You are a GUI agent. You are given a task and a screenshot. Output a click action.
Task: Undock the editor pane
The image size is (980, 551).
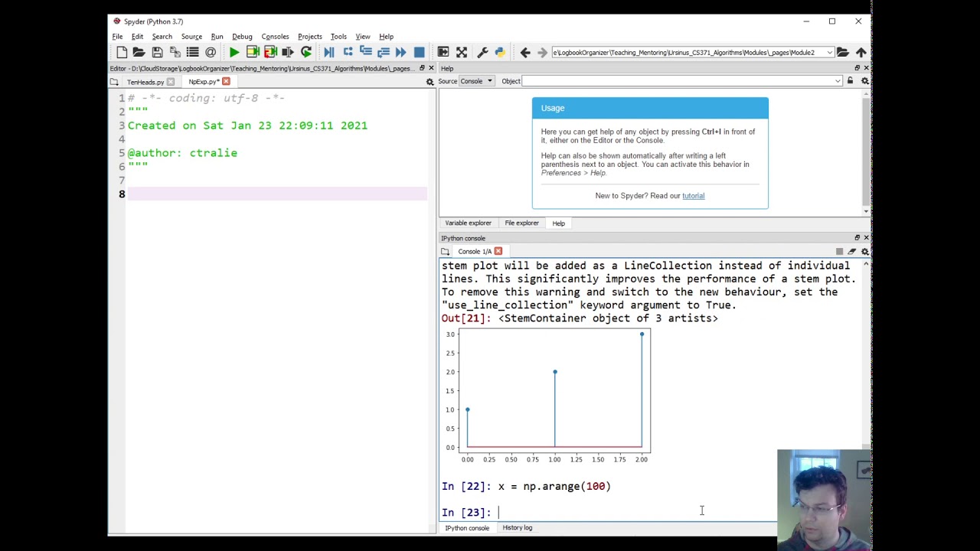[x=421, y=68]
